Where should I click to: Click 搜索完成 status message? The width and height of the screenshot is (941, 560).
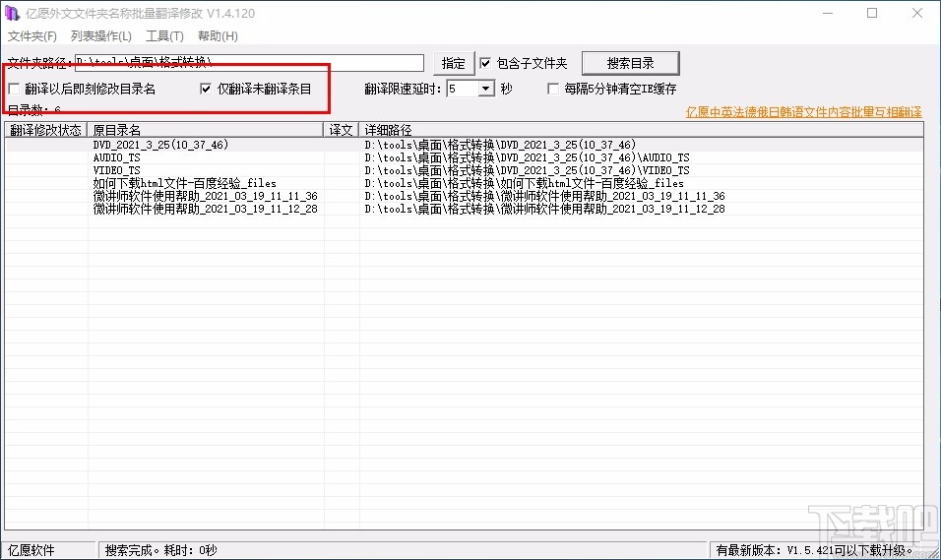click(x=160, y=550)
